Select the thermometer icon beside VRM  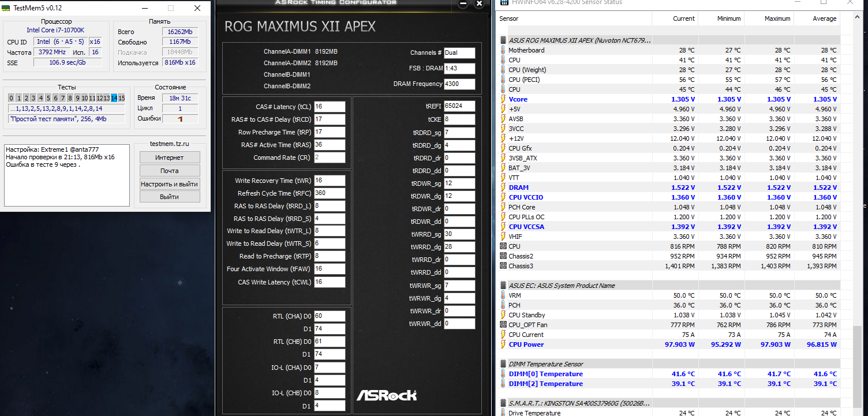503,295
